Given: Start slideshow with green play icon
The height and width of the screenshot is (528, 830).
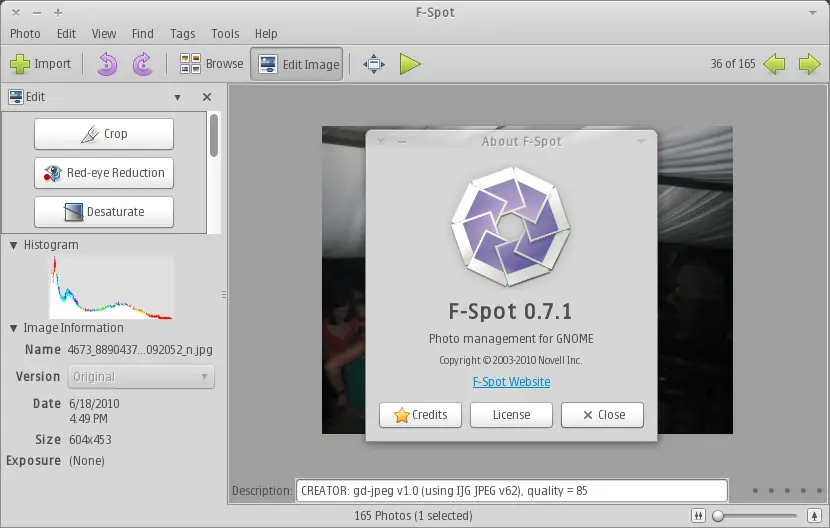Looking at the screenshot, I should click(410, 64).
